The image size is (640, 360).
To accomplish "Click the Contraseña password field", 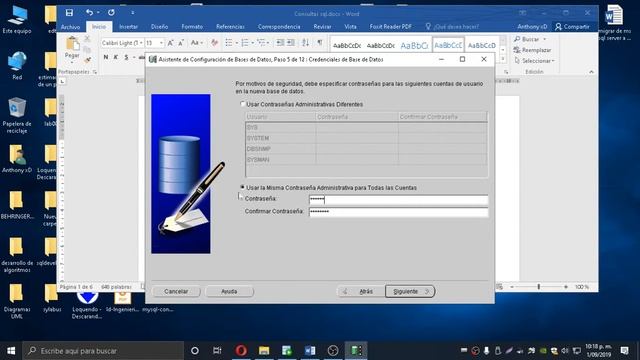I will [x=398, y=199].
